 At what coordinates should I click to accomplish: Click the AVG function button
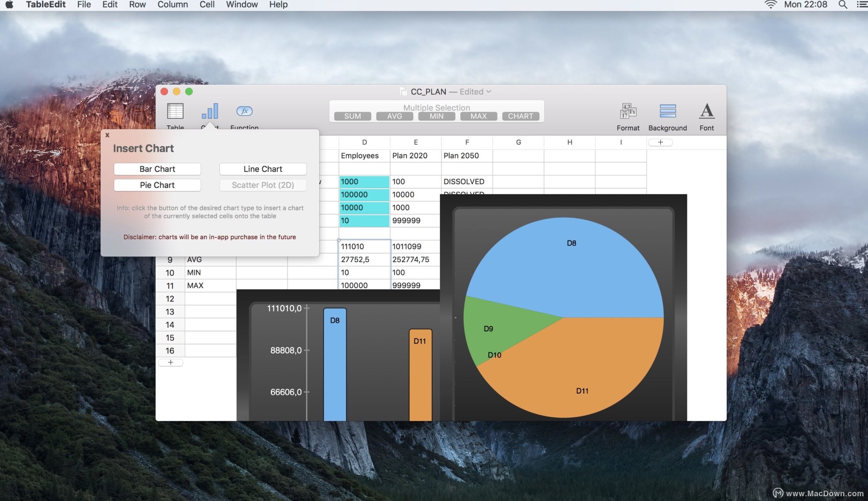click(394, 116)
